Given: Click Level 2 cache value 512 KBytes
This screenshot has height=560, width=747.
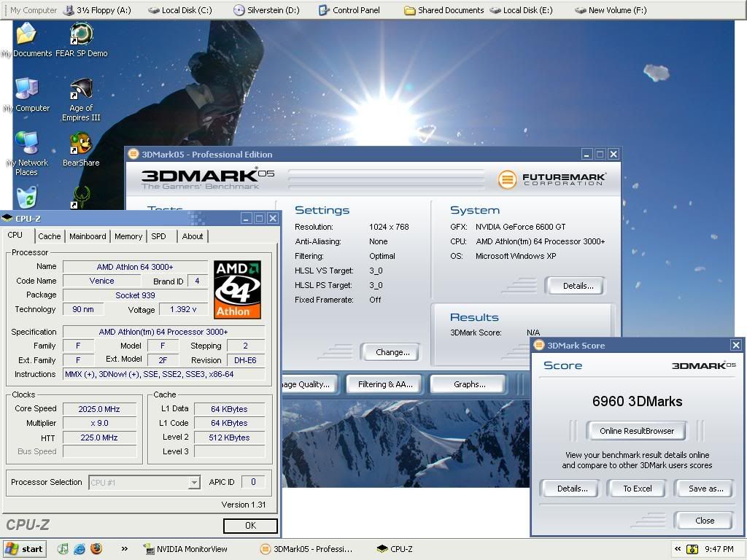Looking at the screenshot, I should (229, 437).
